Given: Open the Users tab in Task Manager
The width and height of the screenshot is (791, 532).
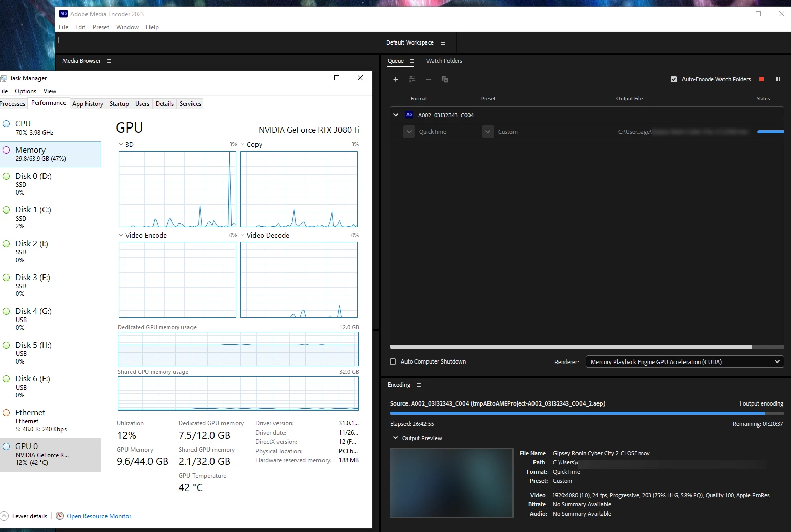Looking at the screenshot, I should click(x=142, y=104).
